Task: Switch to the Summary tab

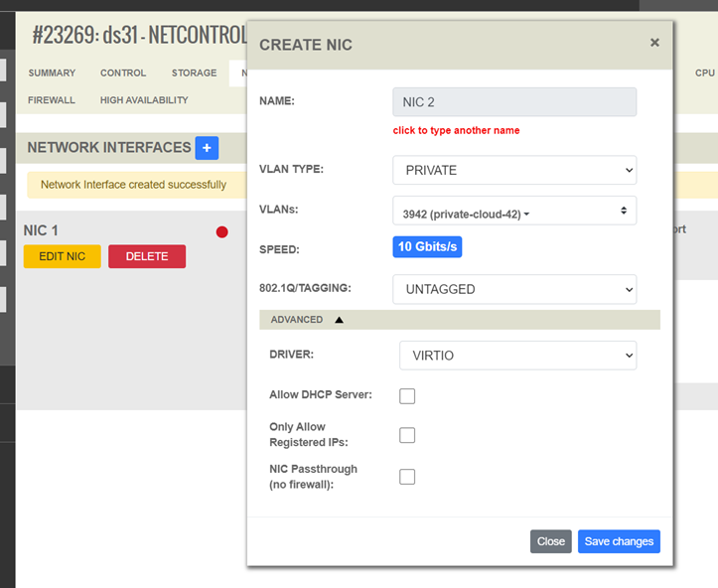Action: [52, 73]
